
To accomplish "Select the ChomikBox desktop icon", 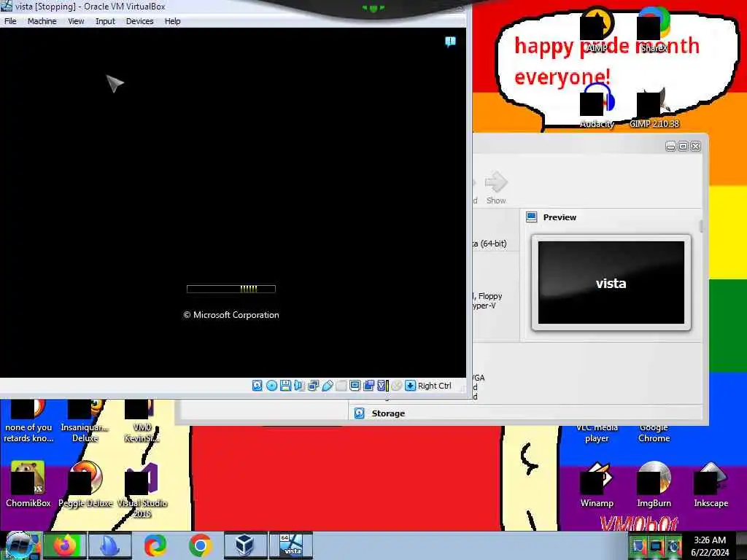I will click(x=28, y=484).
